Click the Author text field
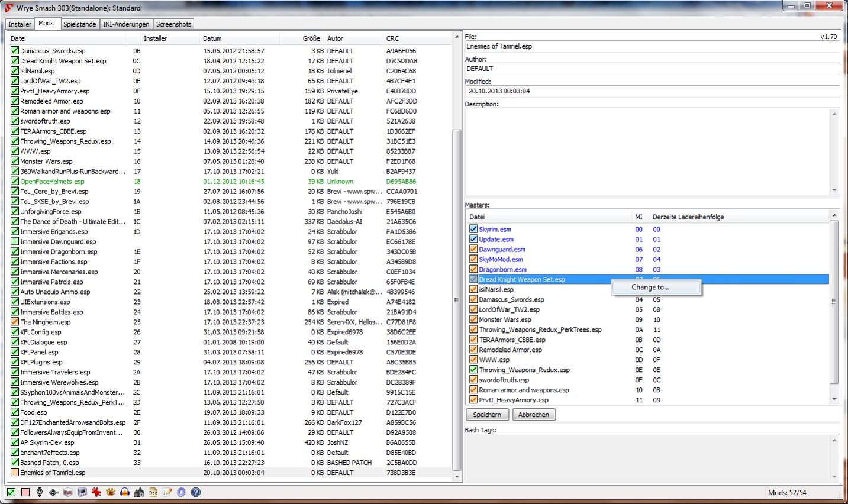848x504 pixels. coord(651,69)
